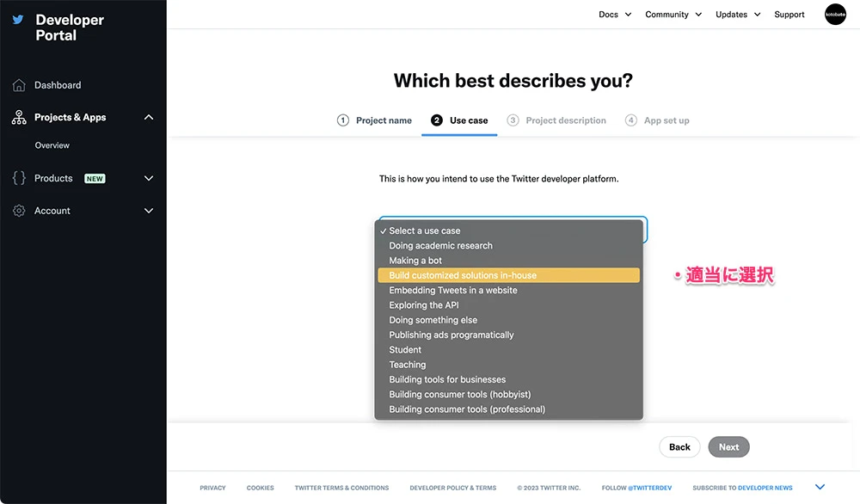Open the Updates dropdown menu
The image size is (860, 504).
(x=738, y=15)
